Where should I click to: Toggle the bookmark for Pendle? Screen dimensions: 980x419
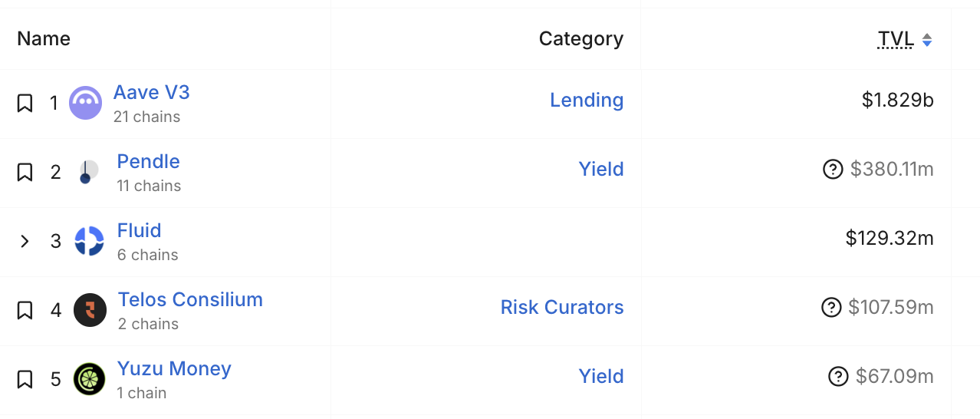[25, 172]
